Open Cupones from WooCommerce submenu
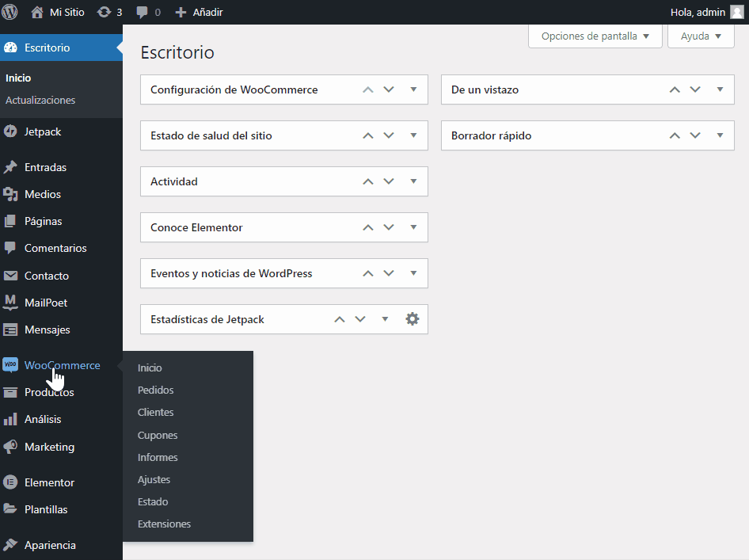 coord(158,436)
